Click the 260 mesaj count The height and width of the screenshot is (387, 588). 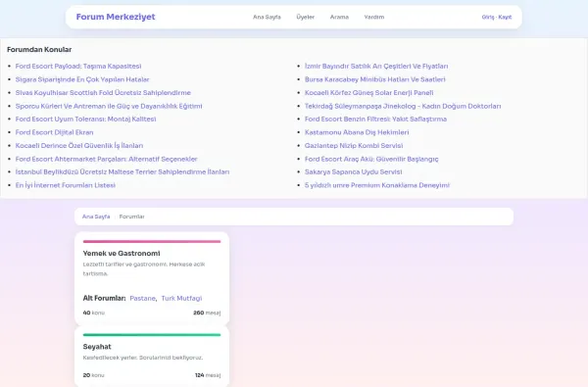point(207,313)
